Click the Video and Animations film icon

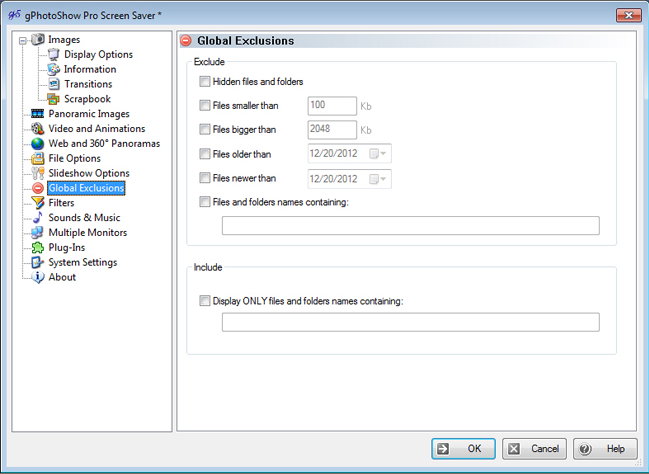tap(38, 129)
